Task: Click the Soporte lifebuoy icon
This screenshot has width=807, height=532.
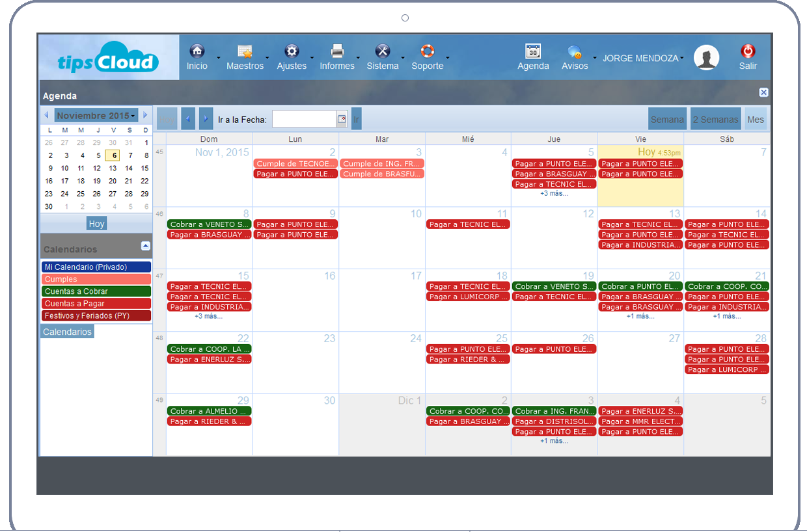Action: click(427, 51)
